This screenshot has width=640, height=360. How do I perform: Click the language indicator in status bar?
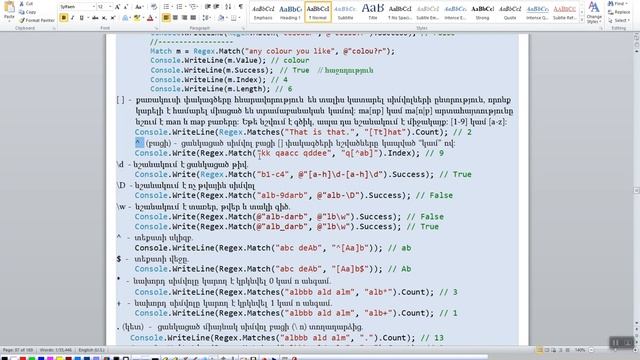coord(91,350)
